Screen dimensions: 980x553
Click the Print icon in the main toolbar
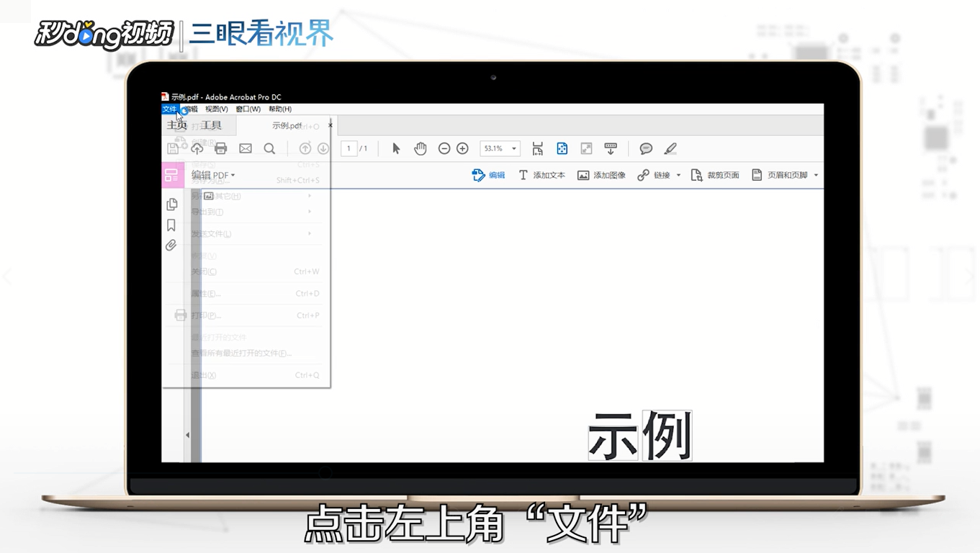(221, 148)
